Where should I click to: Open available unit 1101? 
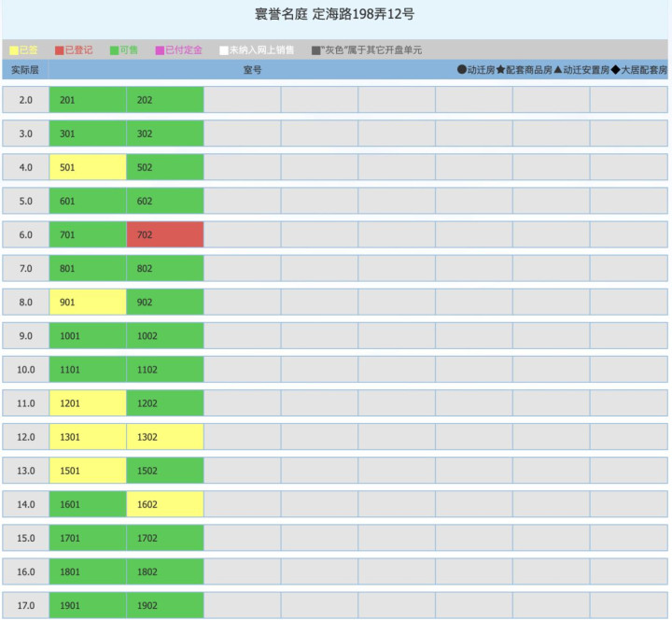point(88,370)
